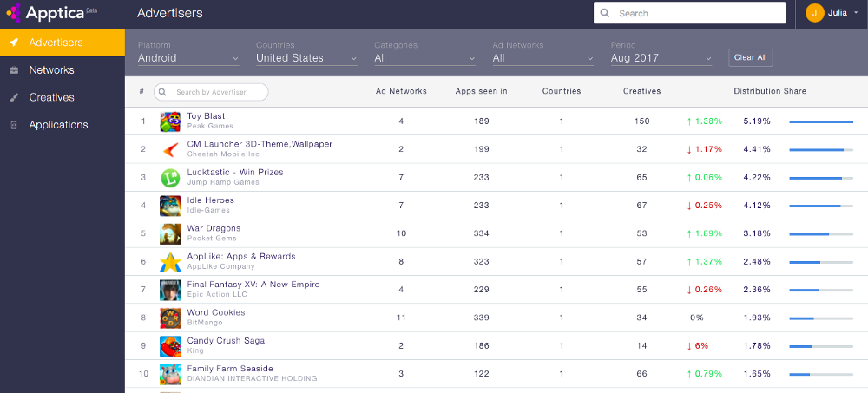868x393 pixels.
Task: Click the Ad Networks column header
Action: point(401,91)
